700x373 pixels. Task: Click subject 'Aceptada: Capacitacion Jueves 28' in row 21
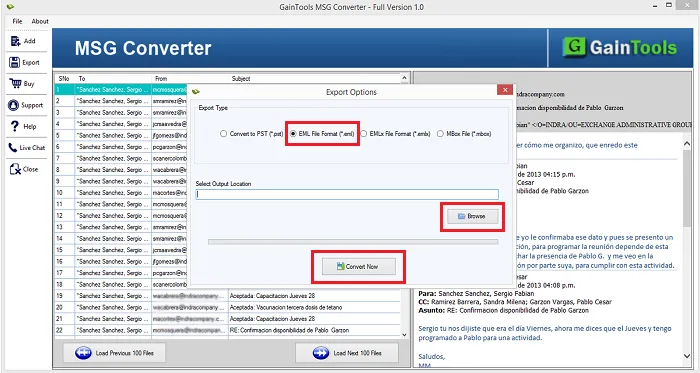click(x=272, y=319)
